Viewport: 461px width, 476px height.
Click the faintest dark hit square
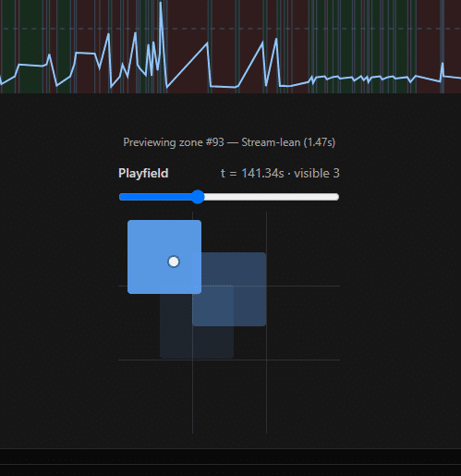[197, 322]
